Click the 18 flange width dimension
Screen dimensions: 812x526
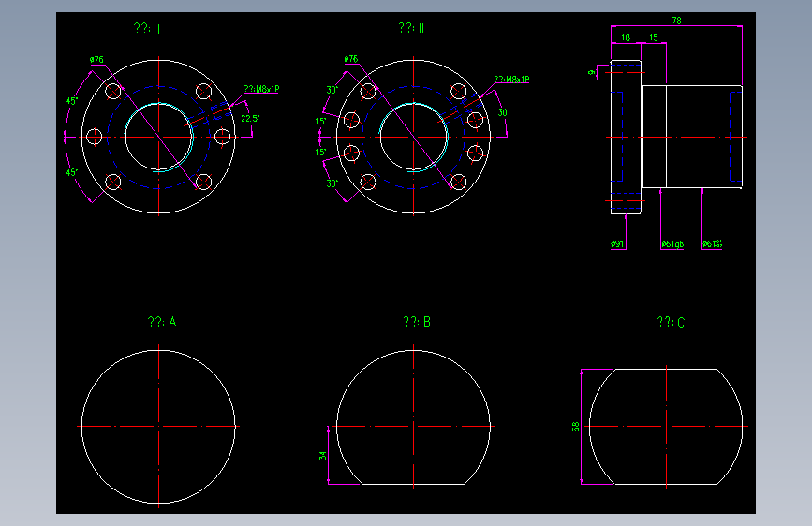click(x=626, y=37)
